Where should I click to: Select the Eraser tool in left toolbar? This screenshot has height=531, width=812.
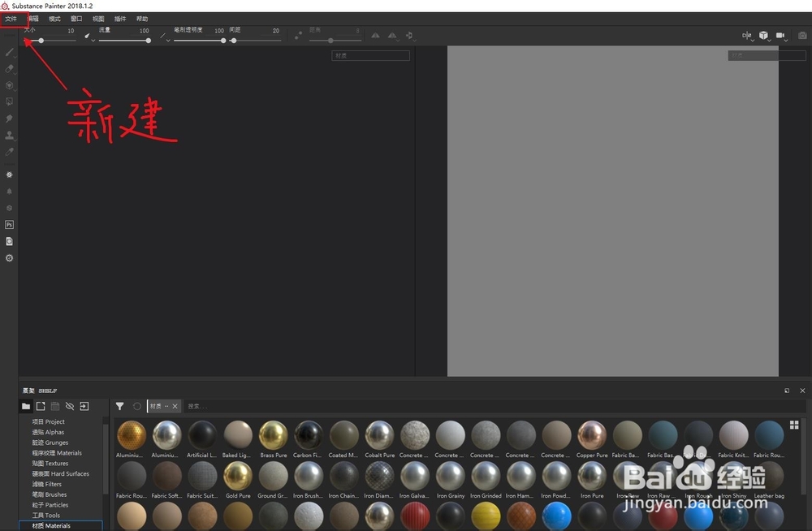(x=9, y=68)
